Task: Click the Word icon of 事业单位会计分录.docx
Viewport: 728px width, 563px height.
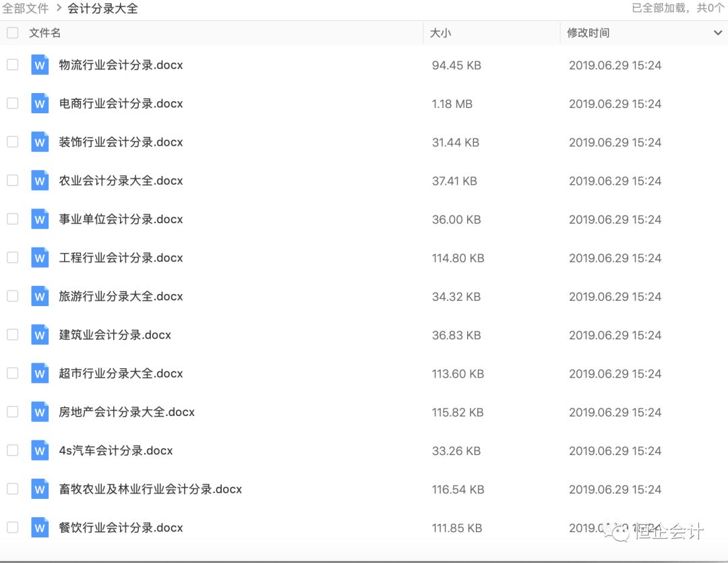Action: coord(39,218)
